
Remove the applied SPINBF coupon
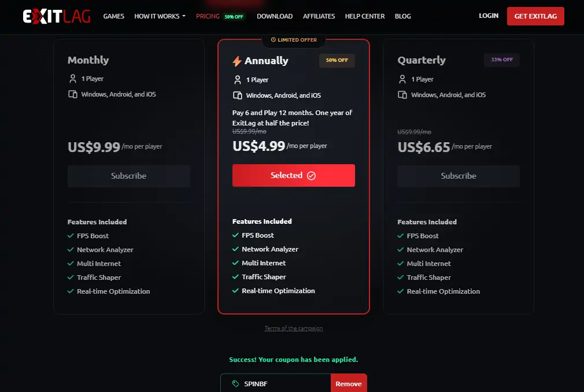pyautogui.click(x=349, y=383)
